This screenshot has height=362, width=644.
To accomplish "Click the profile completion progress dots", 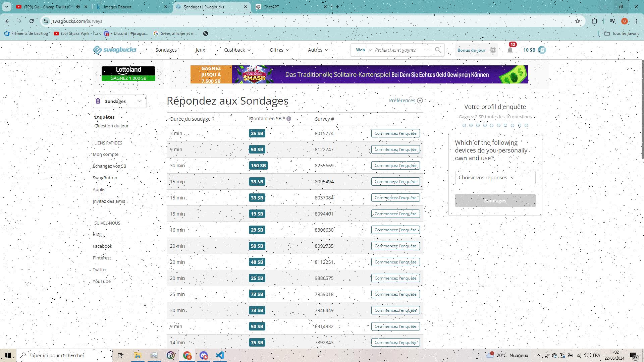I will 495,125.
